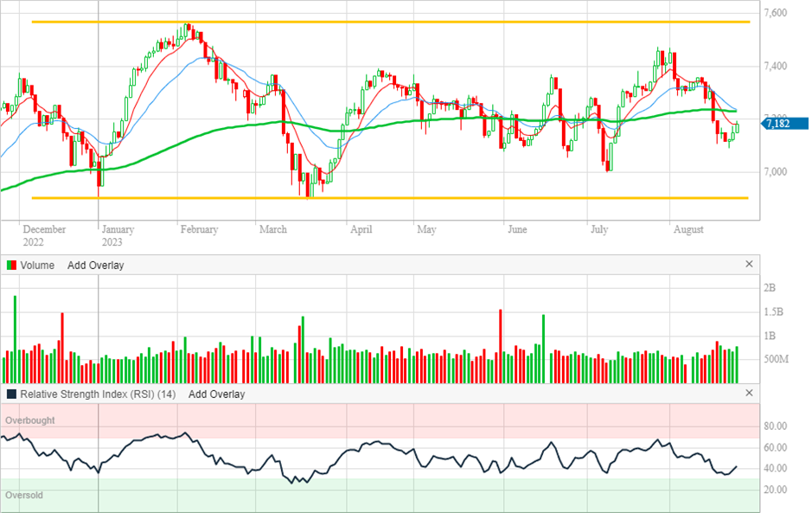Screen dimensions: 812x513
Task: Click the dark RSI legend square icon
Action: [11, 394]
